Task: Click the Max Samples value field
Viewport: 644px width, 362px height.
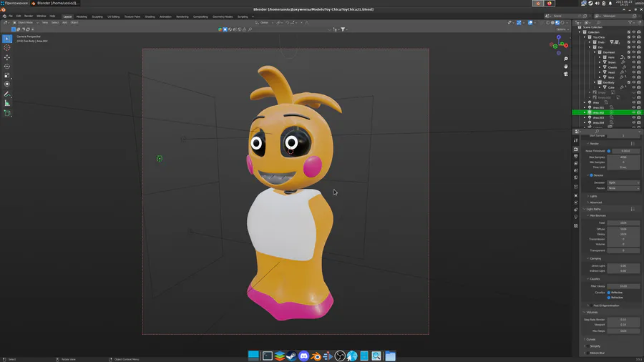Action: [x=623, y=157]
